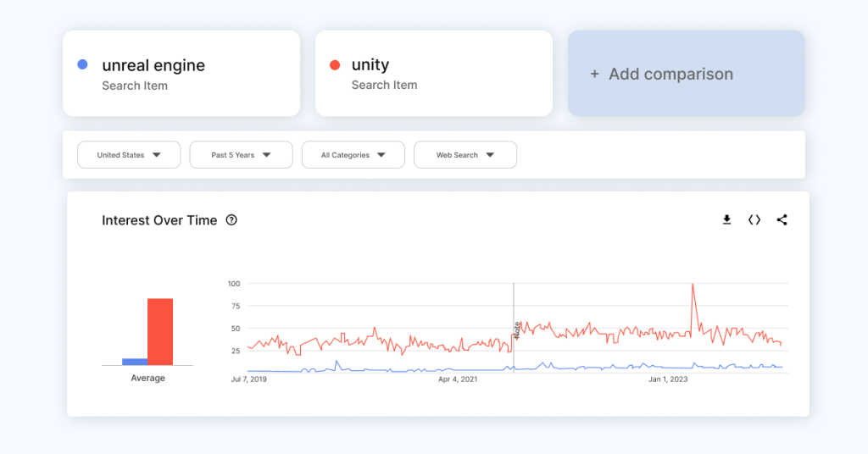Click Add comparison button
The image size is (868, 454).
(x=686, y=74)
